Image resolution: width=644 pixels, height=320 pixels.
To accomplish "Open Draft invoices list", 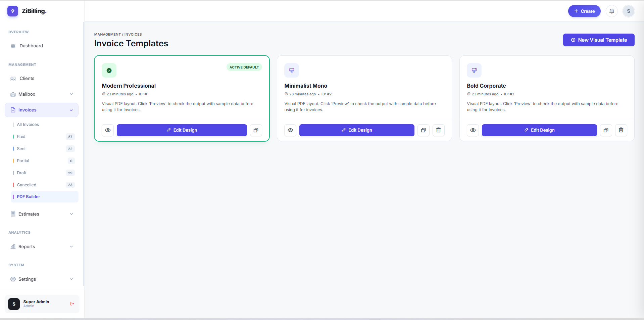I will (22, 173).
